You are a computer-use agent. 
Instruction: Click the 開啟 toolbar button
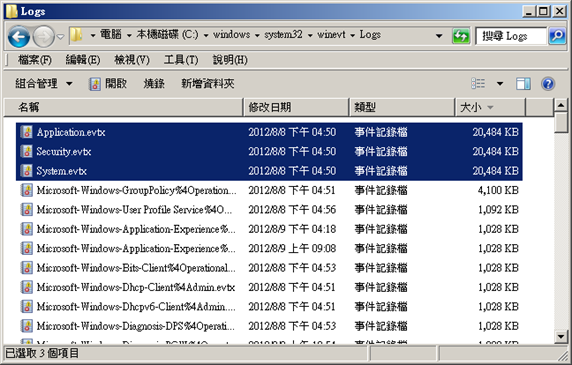coord(108,84)
